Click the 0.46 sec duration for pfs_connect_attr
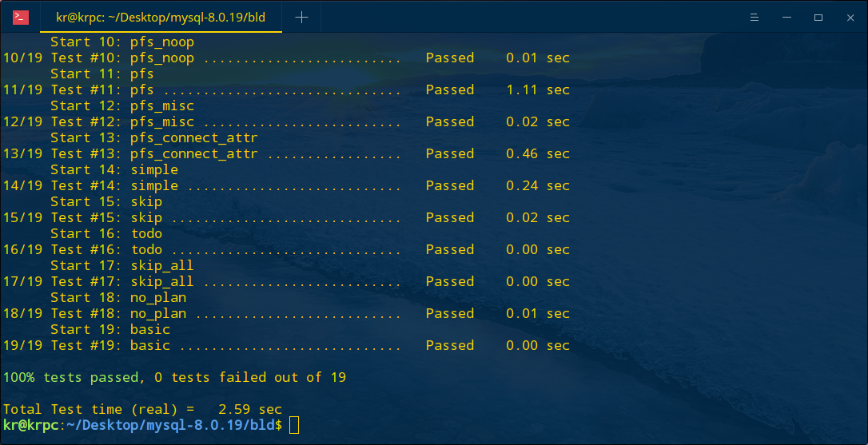 pyautogui.click(x=538, y=153)
